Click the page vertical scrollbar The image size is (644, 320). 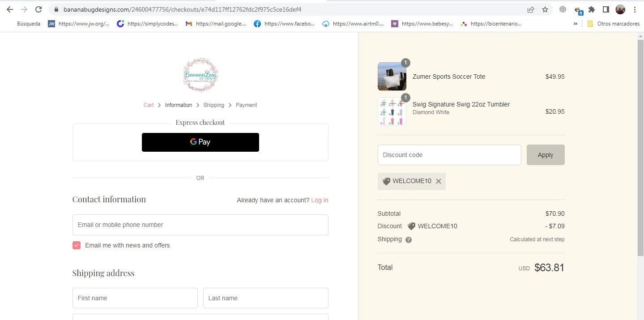point(640,148)
